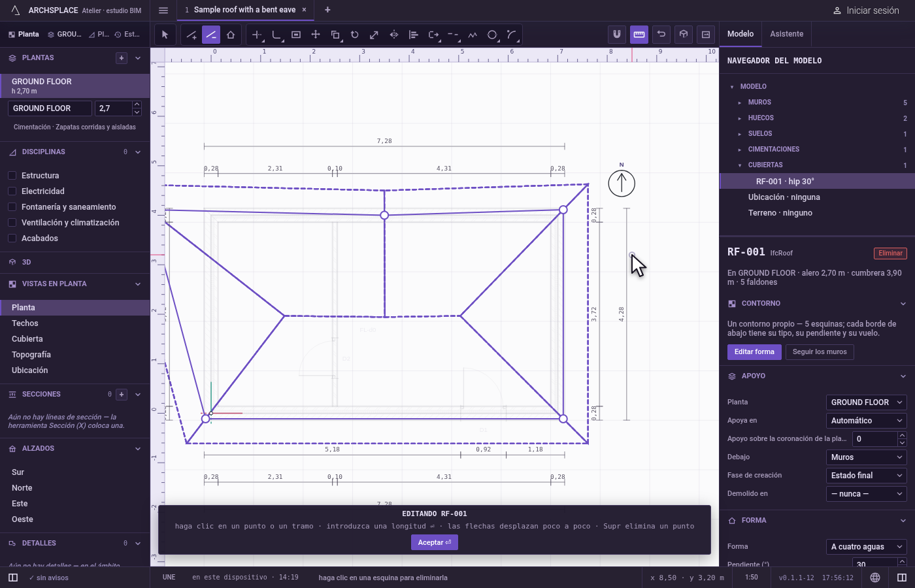This screenshot has width=915, height=588.
Task: Switch to the Asistente tab
Action: click(786, 34)
